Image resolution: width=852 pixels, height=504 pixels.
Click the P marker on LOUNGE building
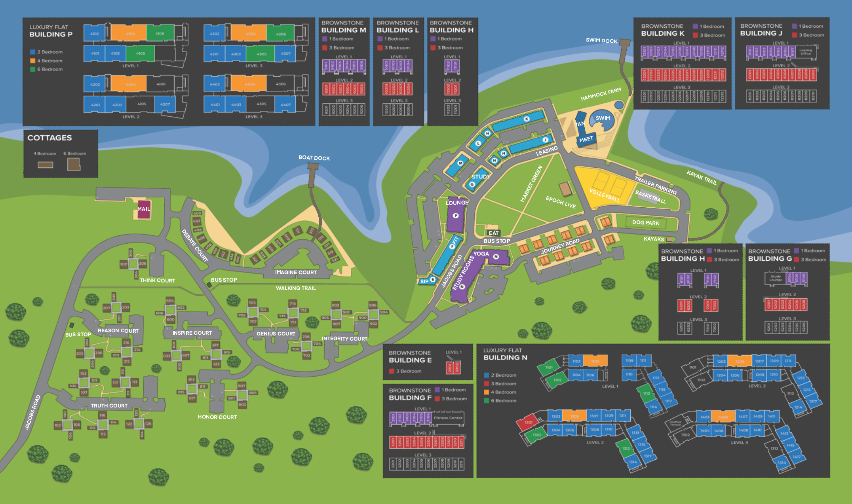(x=456, y=216)
